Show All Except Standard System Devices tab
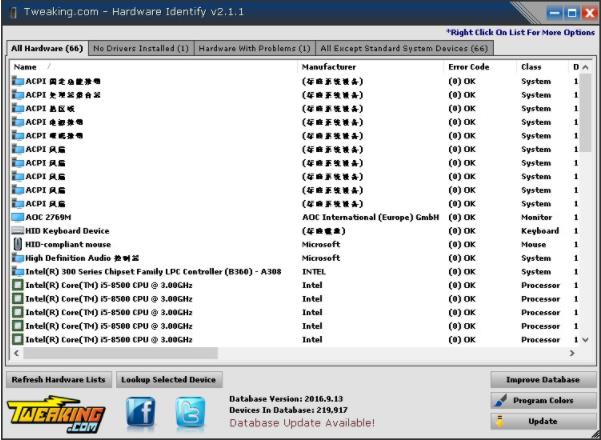 coord(404,47)
